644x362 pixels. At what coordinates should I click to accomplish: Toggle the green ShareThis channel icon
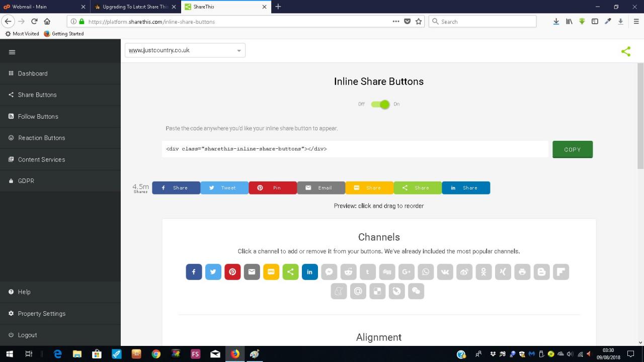click(x=290, y=272)
